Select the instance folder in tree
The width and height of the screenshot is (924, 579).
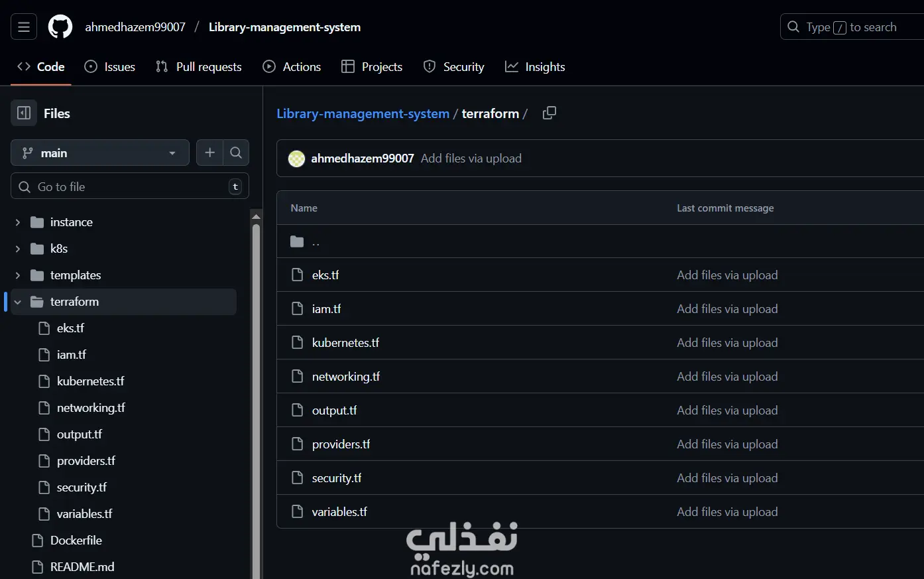click(x=72, y=222)
